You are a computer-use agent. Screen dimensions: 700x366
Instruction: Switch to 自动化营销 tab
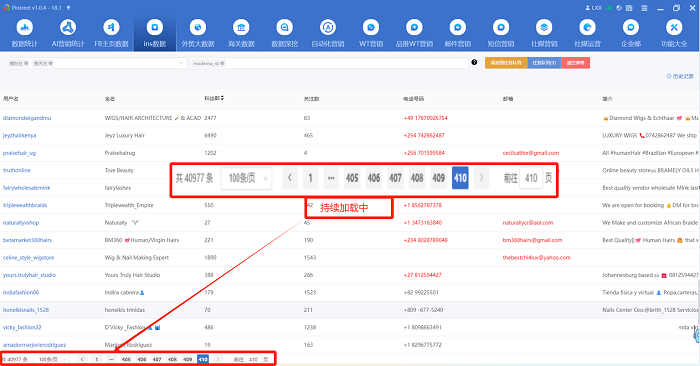pyautogui.click(x=328, y=33)
